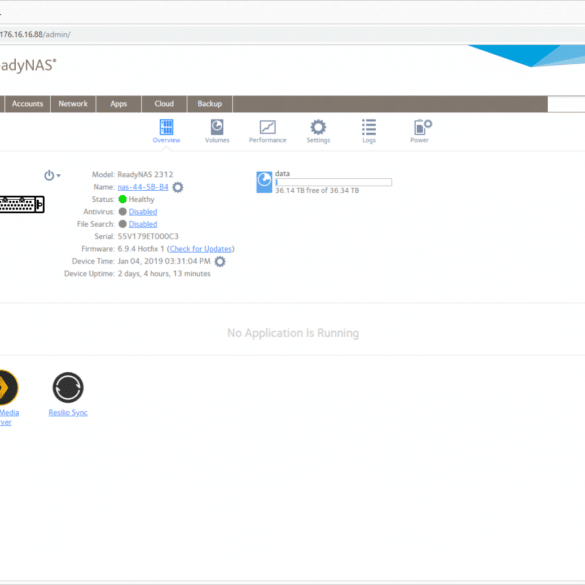Click the green Healthy status indicator
Viewport: 585px width, 585px height.
click(x=122, y=199)
